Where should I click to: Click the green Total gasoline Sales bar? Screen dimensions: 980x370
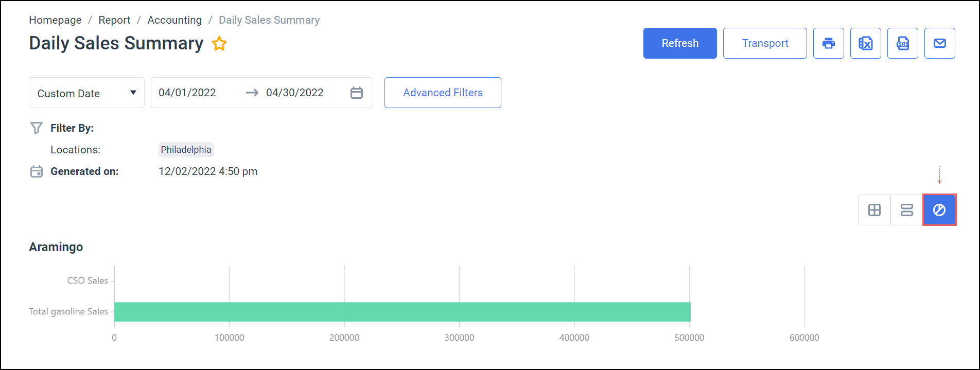pos(401,312)
